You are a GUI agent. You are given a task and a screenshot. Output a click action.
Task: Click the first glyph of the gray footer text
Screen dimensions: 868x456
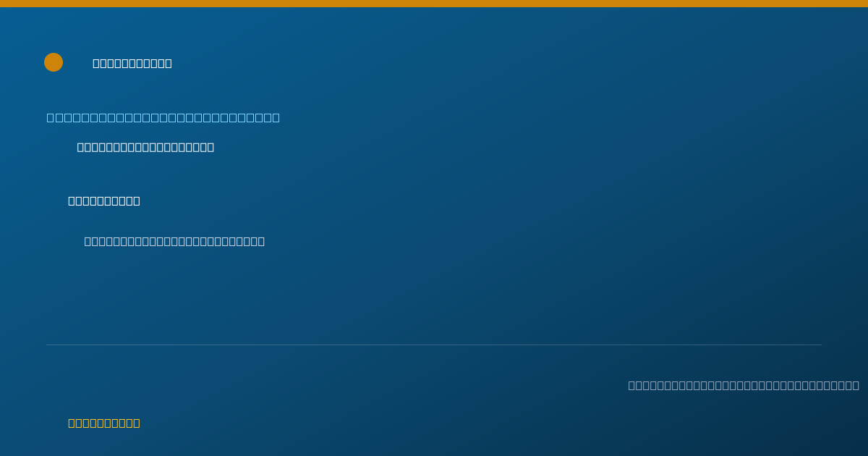(x=631, y=385)
